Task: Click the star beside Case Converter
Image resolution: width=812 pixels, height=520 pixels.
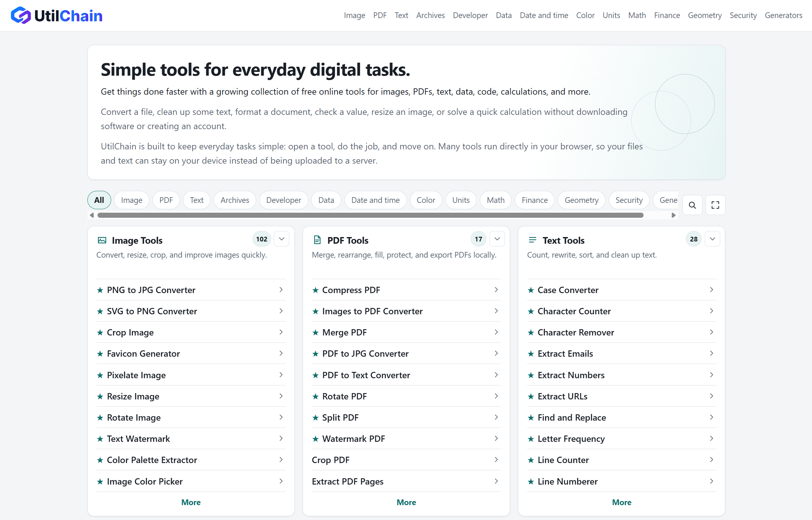Action: coord(531,290)
